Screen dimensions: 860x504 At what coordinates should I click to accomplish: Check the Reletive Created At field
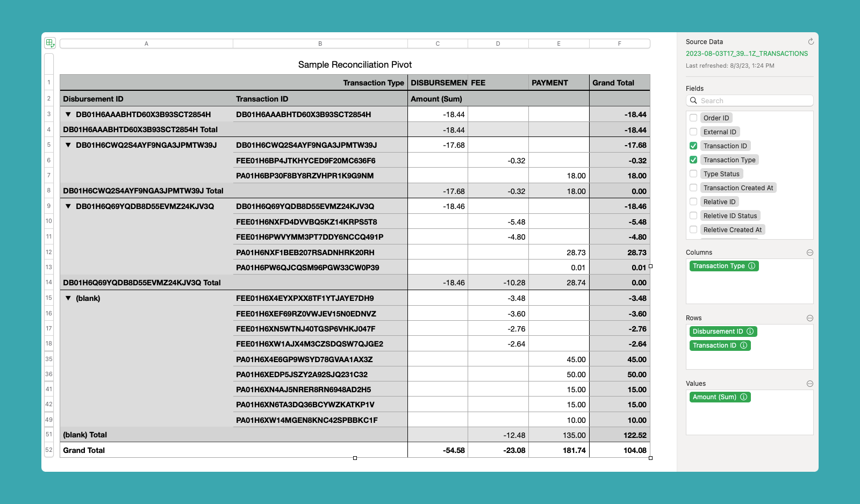click(x=693, y=229)
